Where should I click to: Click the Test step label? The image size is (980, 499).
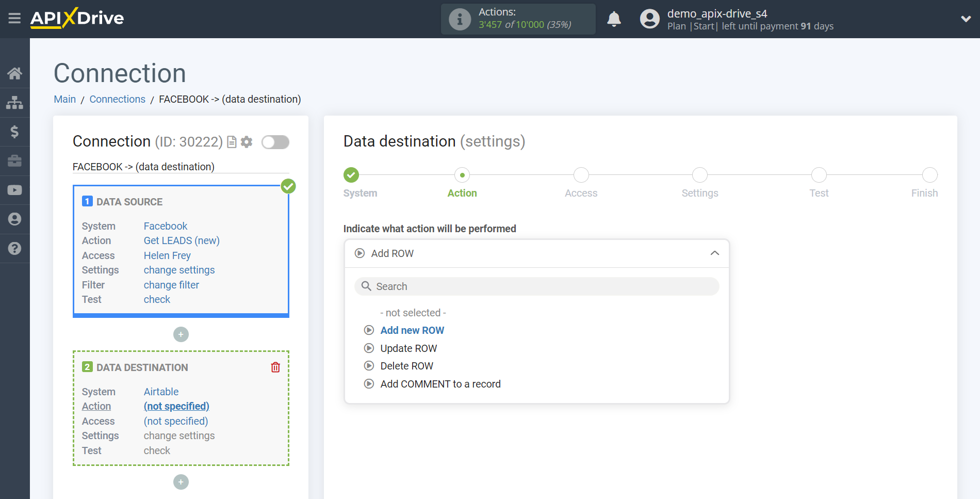819,193
